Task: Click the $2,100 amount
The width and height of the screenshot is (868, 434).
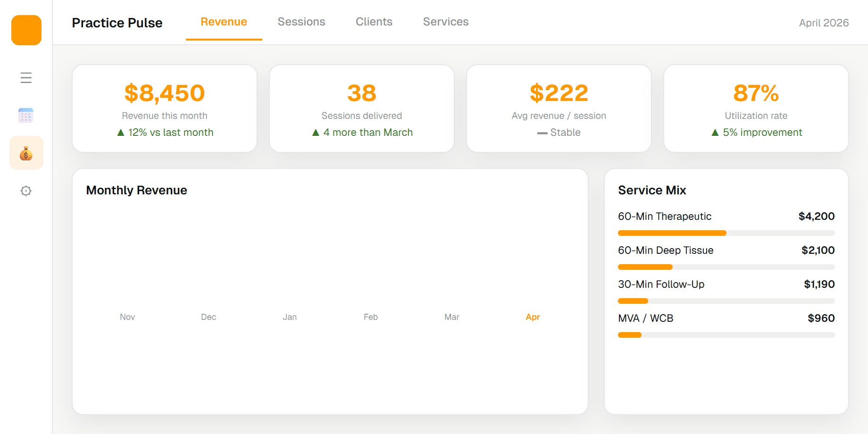Action: 818,250
